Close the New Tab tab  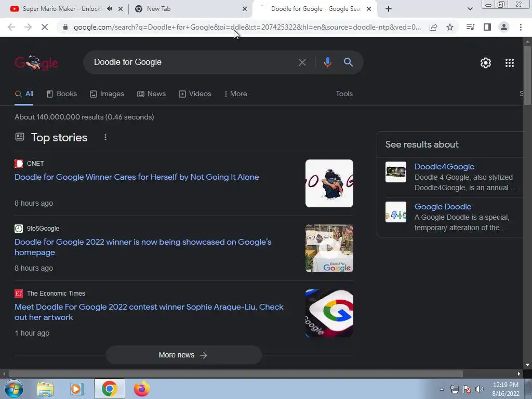click(x=245, y=9)
